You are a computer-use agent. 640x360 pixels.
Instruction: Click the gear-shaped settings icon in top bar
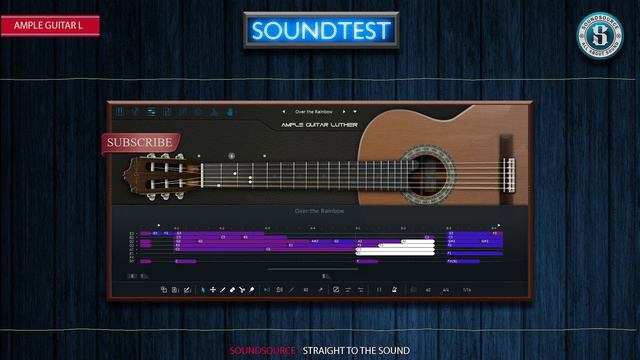pyautogui.click(x=199, y=111)
